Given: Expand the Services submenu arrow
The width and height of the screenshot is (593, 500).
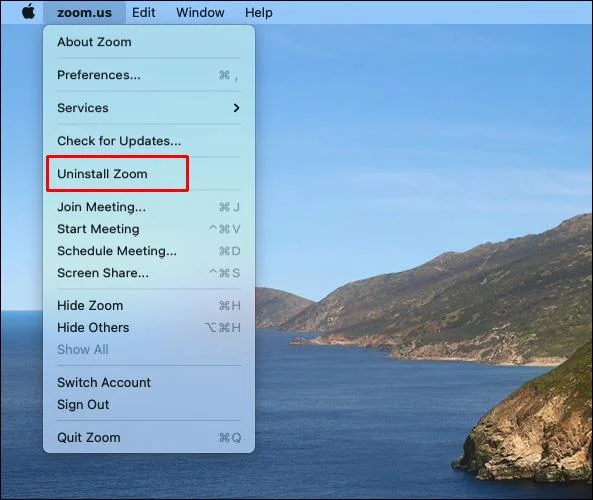Looking at the screenshot, I should pyautogui.click(x=236, y=108).
